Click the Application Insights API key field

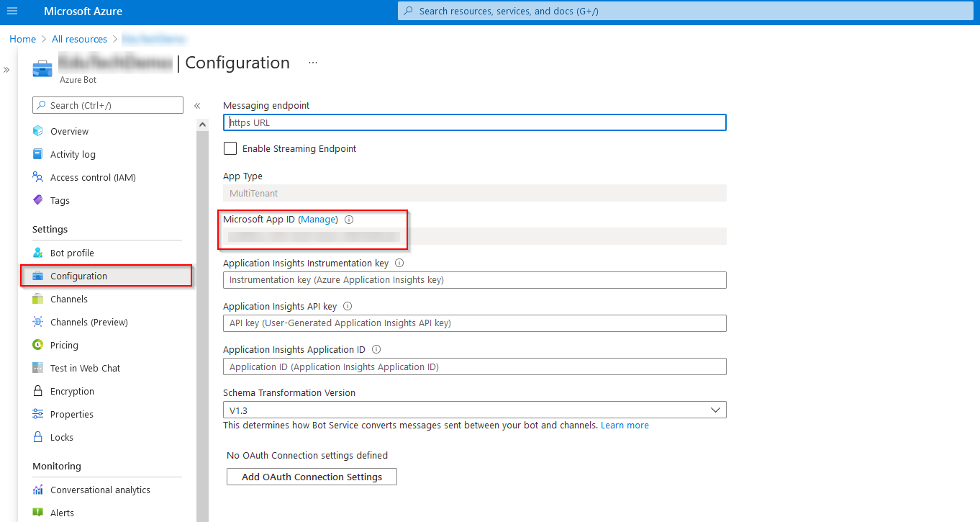(x=475, y=323)
